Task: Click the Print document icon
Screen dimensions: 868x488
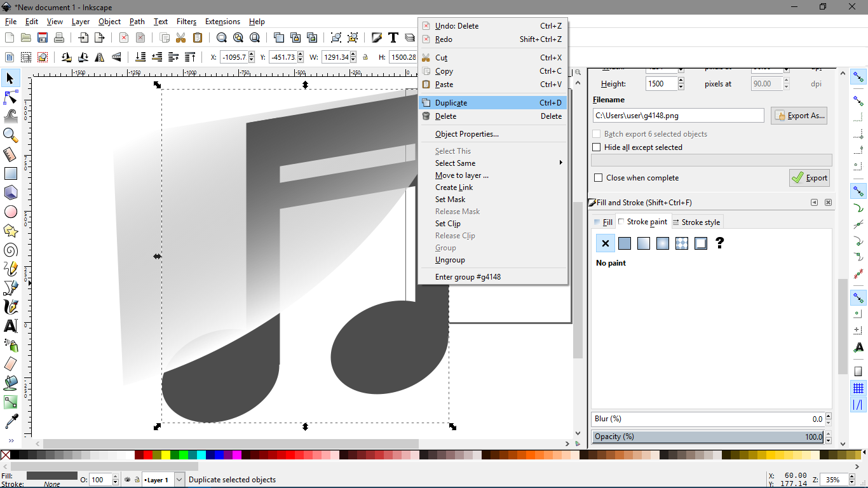Action: tap(59, 37)
